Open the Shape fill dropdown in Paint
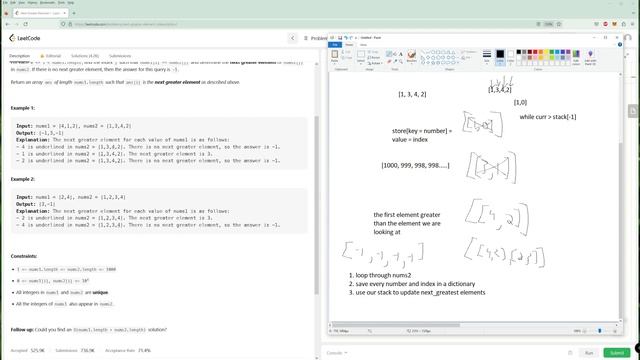The height and width of the screenshot is (360, 640). click(x=467, y=58)
